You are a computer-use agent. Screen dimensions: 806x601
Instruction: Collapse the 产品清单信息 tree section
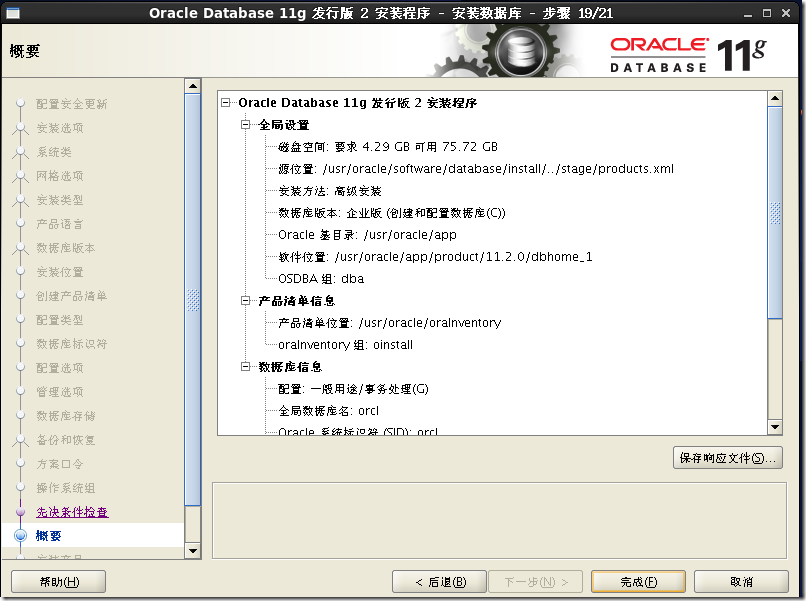point(246,301)
